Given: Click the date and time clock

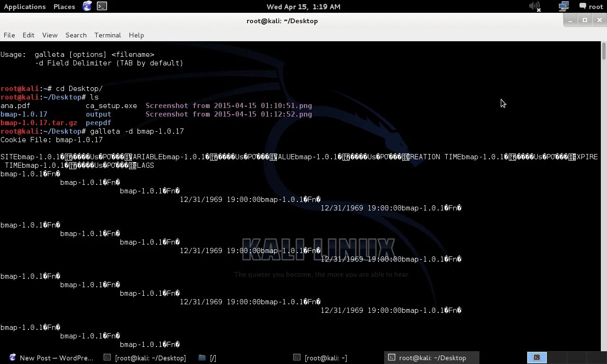Looking at the screenshot, I should (x=303, y=7).
